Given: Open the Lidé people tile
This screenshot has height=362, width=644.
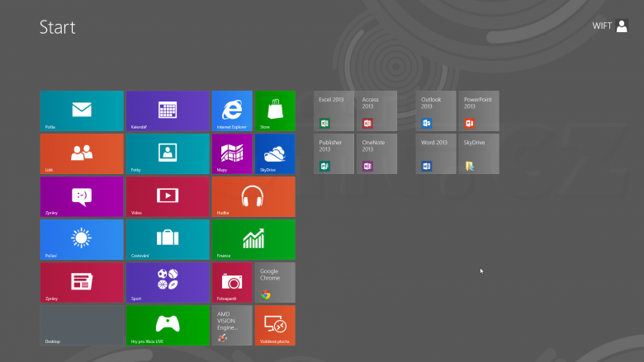Looking at the screenshot, I should [x=82, y=153].
